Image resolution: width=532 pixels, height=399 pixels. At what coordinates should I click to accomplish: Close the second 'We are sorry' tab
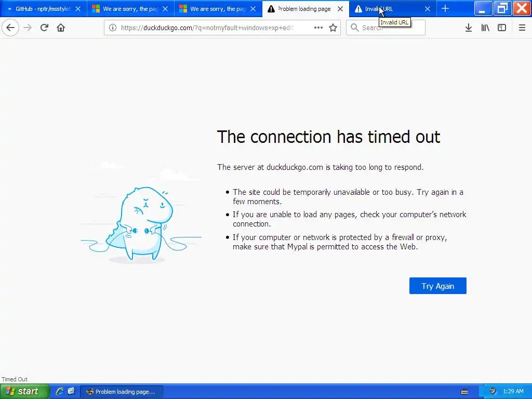tap(253, 9)
